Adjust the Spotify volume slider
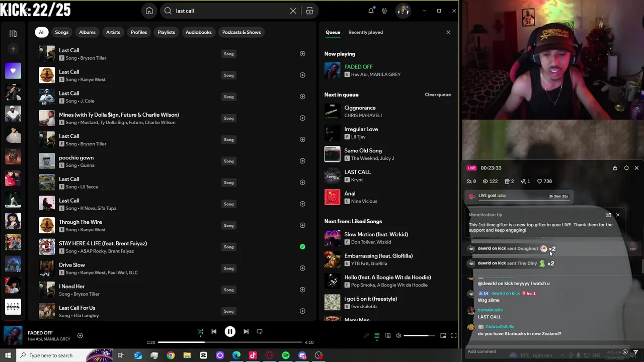The height and width of the screenshot is (362, 644). point(419,336)
